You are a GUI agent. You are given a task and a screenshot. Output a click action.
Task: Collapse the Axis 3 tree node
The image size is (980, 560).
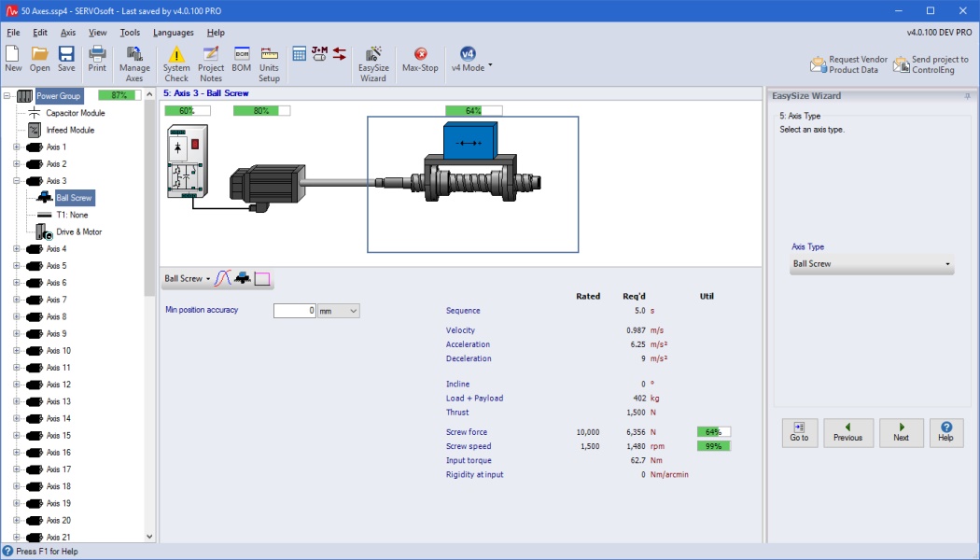[x=16, y=181]
